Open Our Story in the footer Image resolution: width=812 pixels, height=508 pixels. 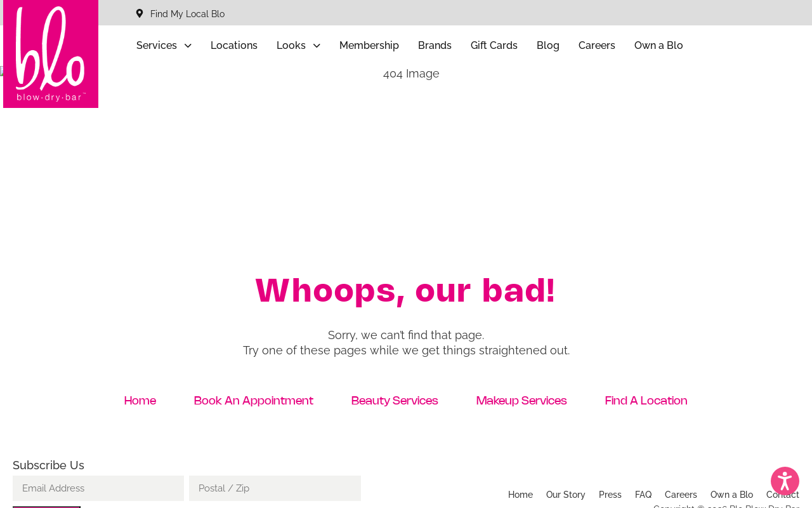tap(566, 495)
